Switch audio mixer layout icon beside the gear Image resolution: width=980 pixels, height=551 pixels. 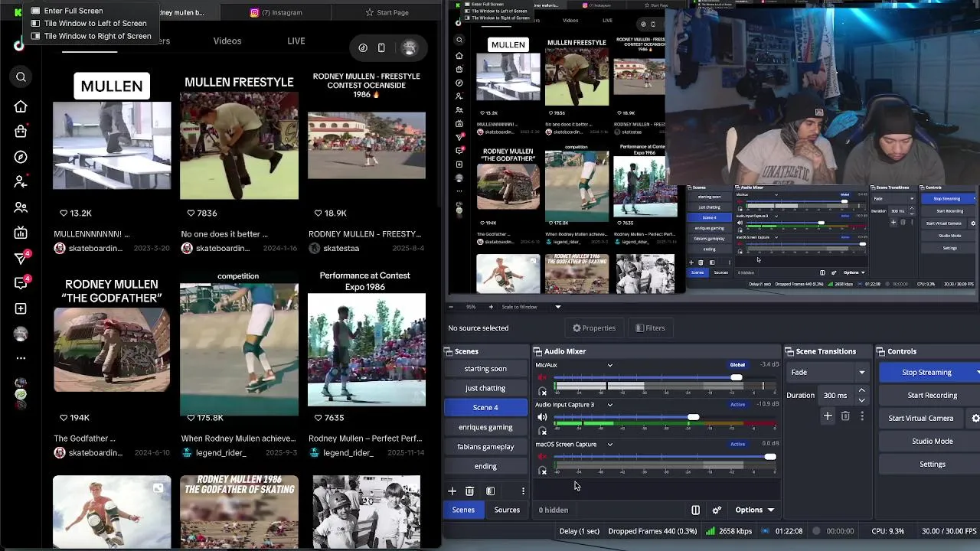click(695, 510)
